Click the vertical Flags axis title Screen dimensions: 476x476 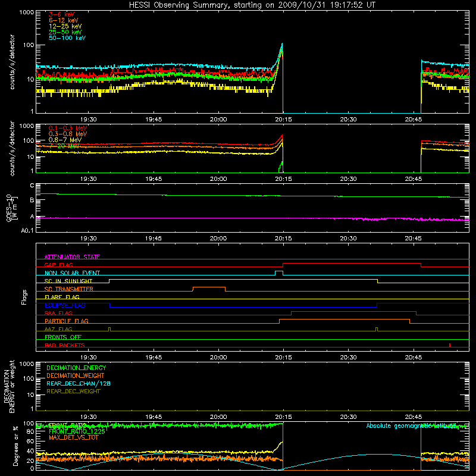point(24,297)
